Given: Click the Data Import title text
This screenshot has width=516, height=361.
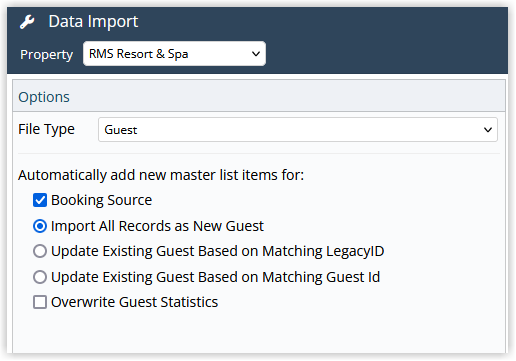Looking at the screenshot, I should [93, 22].
